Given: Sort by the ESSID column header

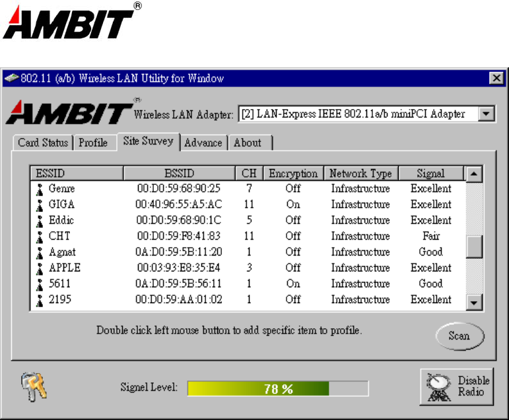Looking at the screenshot, I should 77,173.
